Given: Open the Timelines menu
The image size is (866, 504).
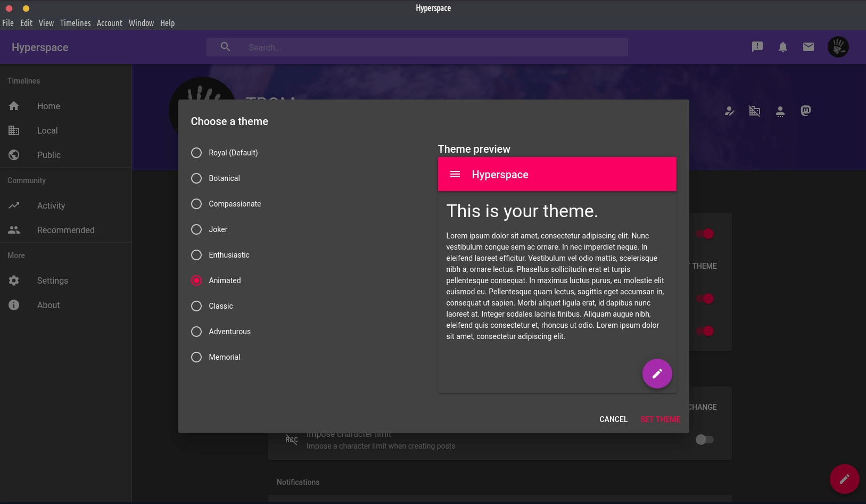Looking at the screenshot, I should point(75,23).
